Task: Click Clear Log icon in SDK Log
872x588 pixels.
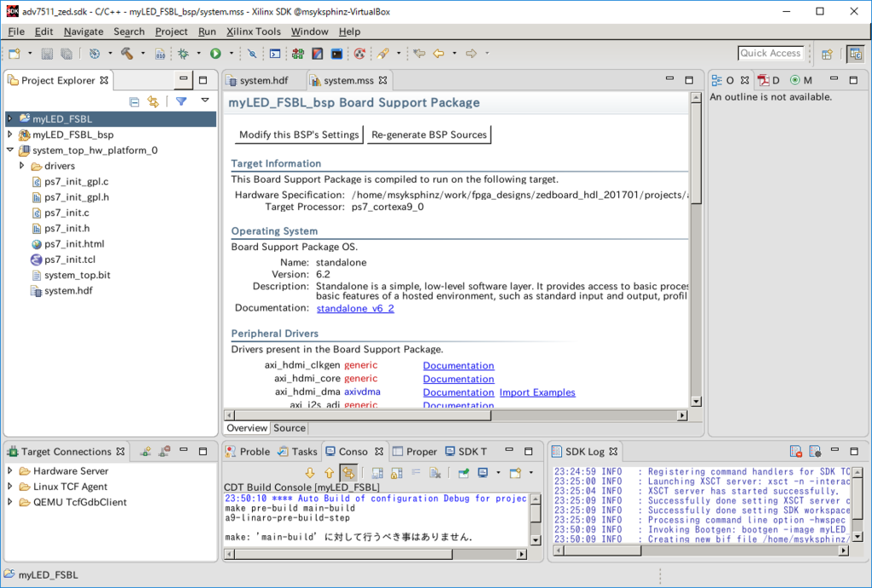Action: pyautogui.click(x=796, y=451)
